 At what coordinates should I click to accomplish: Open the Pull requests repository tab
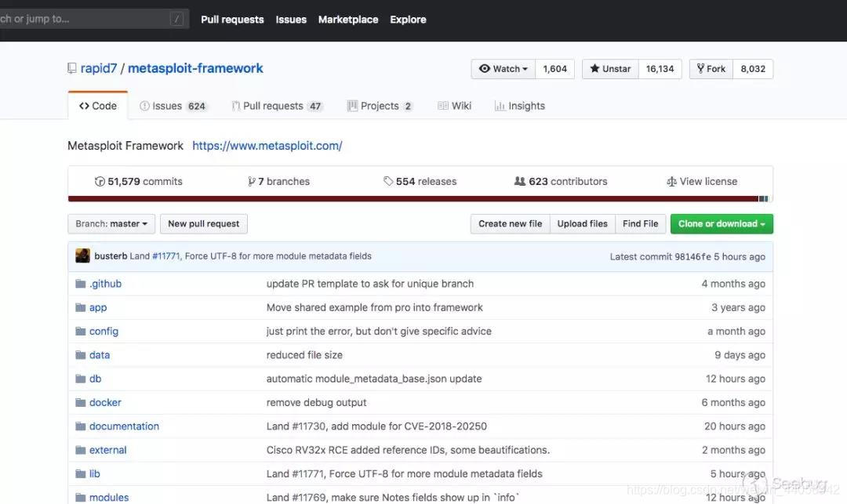pyautogui.click(x=277, y=106)
